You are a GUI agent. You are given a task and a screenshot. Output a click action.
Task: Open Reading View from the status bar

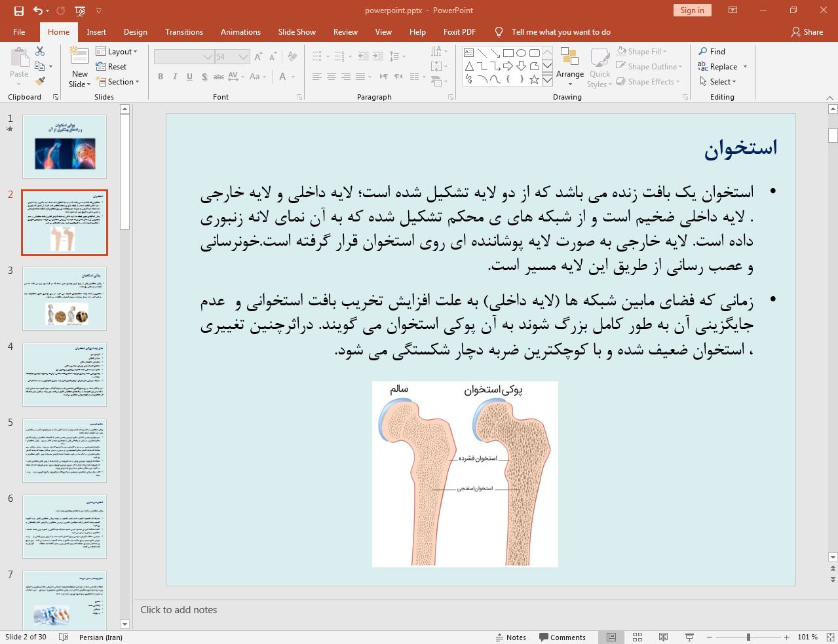663,637
